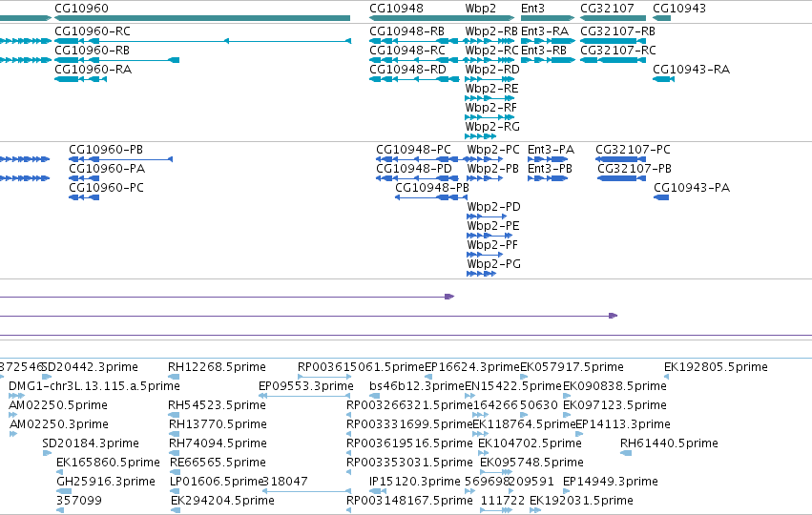Click EST RH74094.5prime
Image resolution: width=812 pixels, height=515 pixels.
coord(218,444)
